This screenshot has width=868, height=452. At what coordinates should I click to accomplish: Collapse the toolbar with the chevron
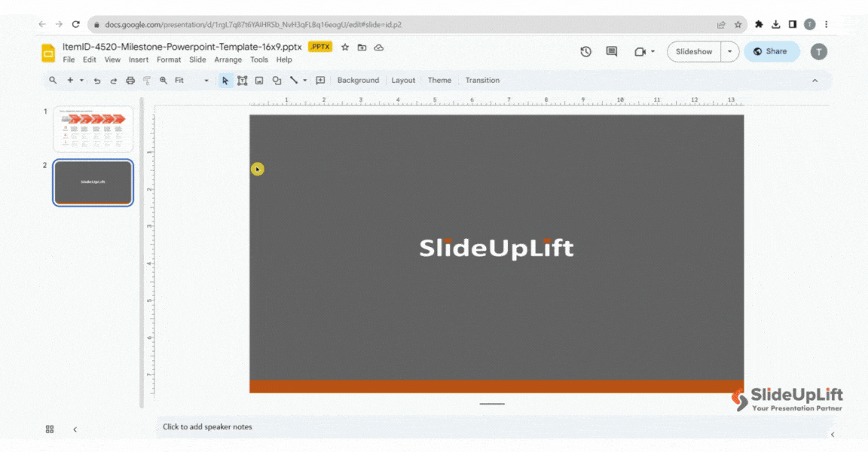click(815, 80)
